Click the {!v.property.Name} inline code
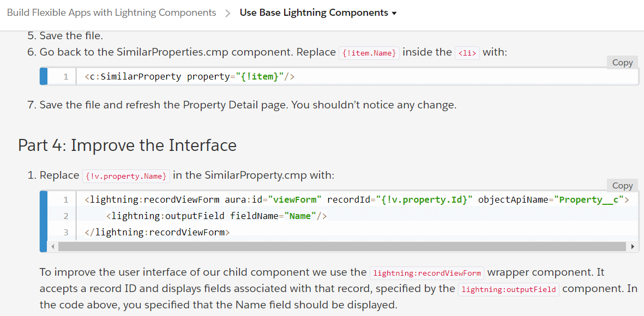The image size is (644, 316). (x=126, y=176)
